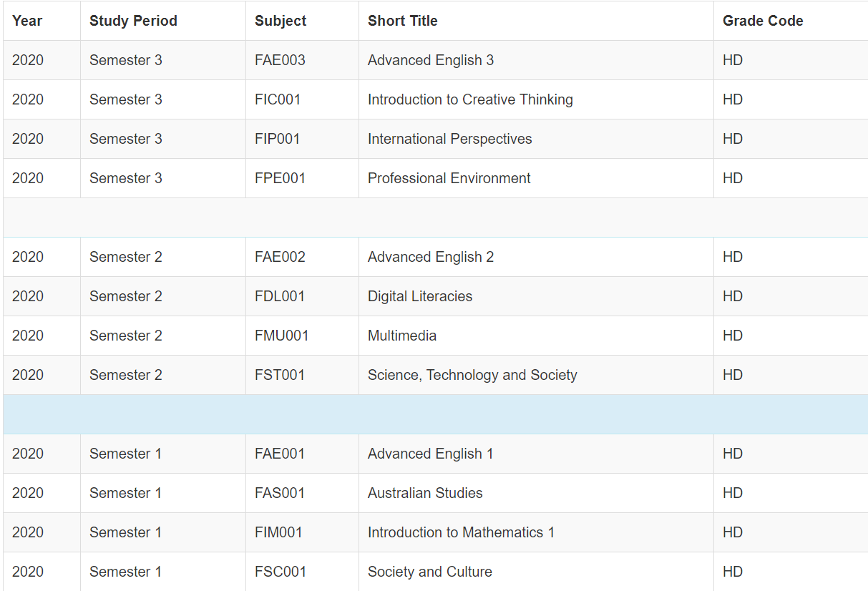The height and width of the screenshot is (591, 868).
Task: Click the Advanced English 2 title
Action: [x=431, y=257]
